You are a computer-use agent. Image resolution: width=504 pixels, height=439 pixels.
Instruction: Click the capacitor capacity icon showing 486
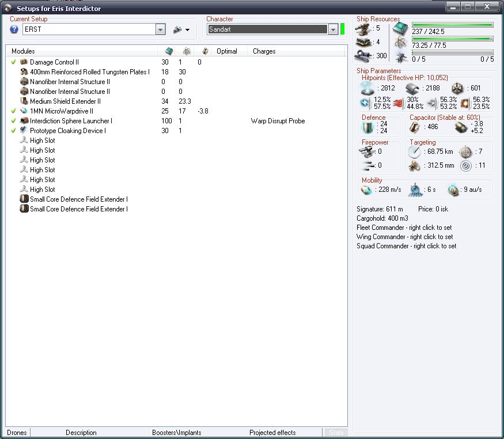414,127
